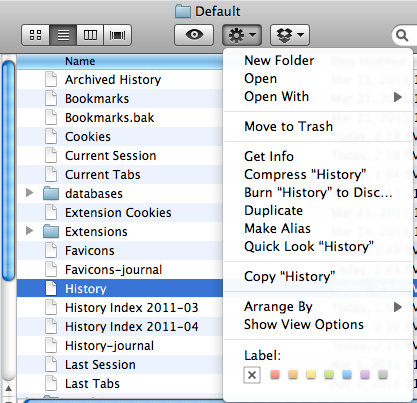The image size is (417, 403).
Task: Expand the databases folder
Action: (x=30, y=193)
